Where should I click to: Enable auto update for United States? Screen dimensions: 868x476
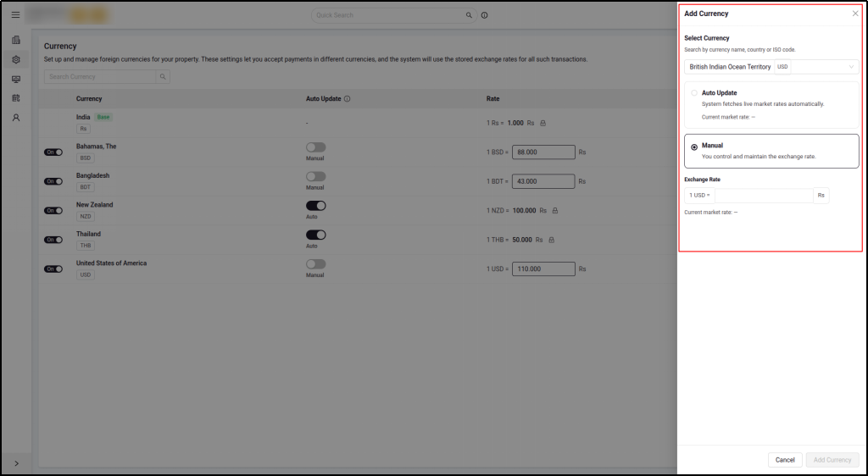pos(316,264)
